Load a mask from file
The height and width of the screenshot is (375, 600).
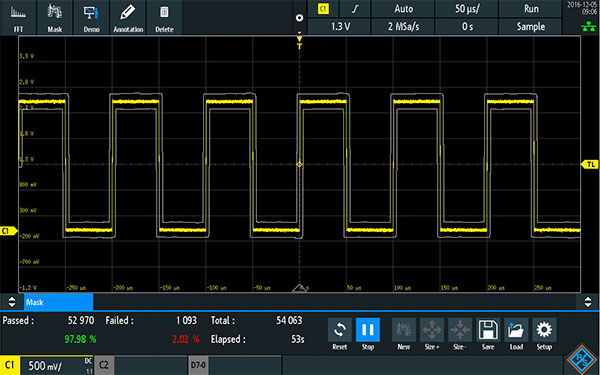[x=516, y=334]
